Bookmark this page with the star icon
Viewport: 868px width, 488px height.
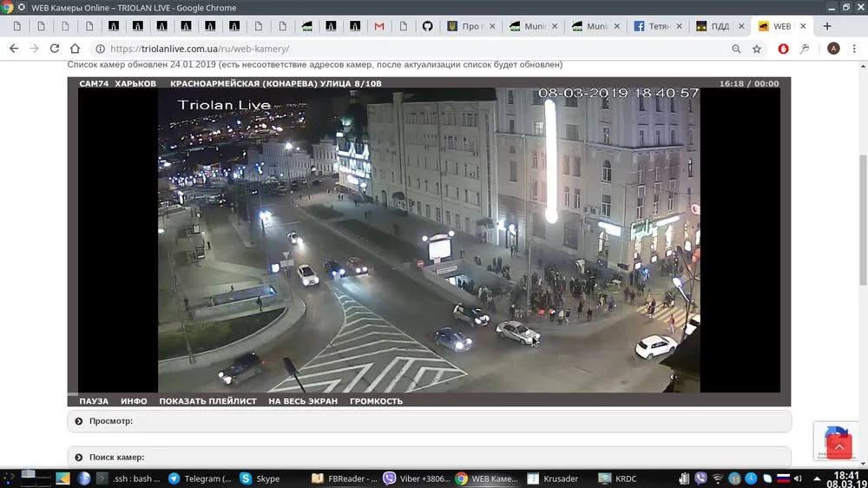coord(757,49)
